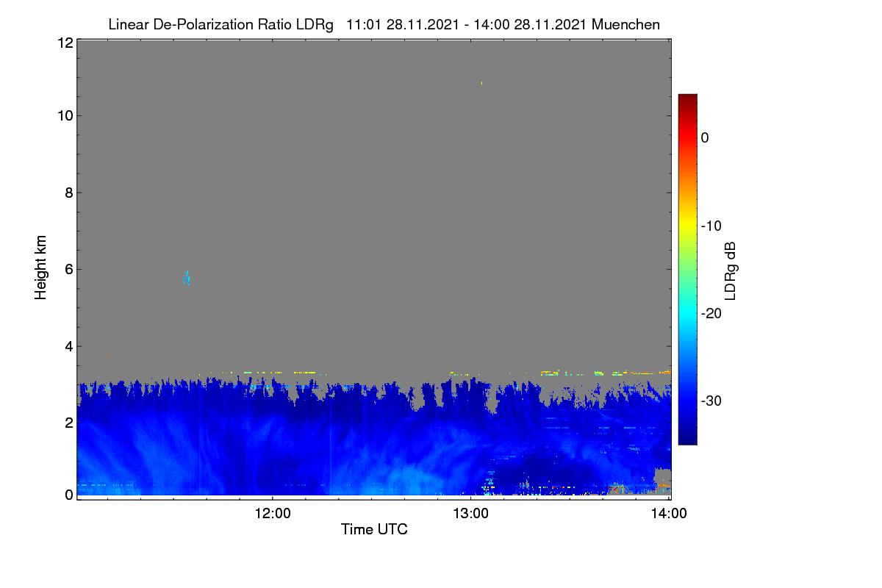Click the 13:00 time tick label
882x588 pixels.
[470, 514]
